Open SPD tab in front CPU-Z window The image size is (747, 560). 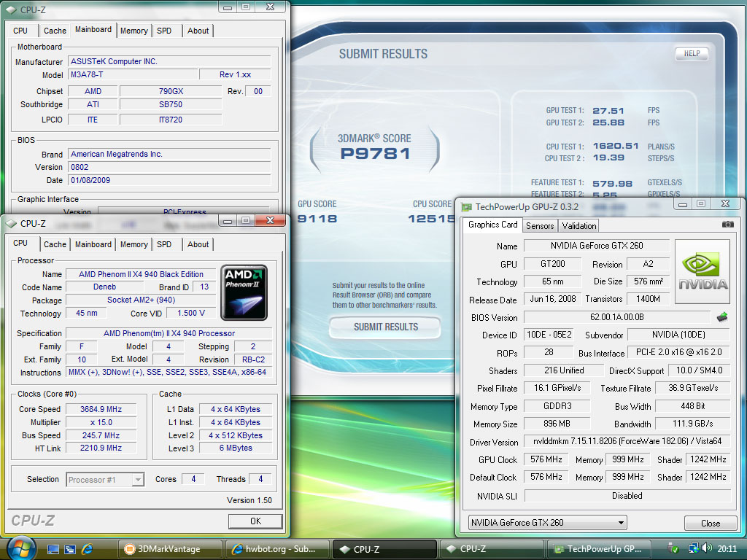pyautogui.click(x=164, y=244)
